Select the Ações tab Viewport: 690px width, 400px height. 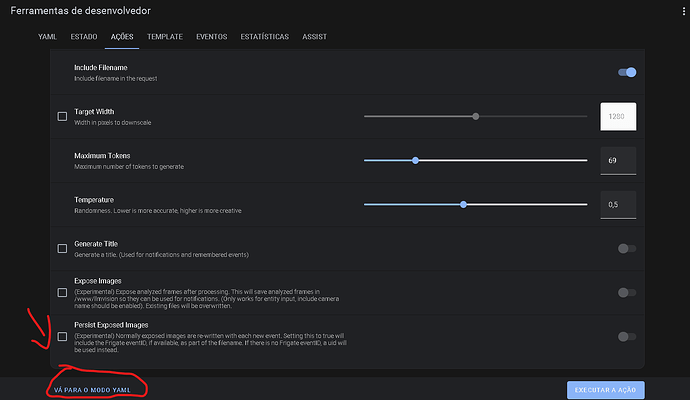pyautogui.click(x=122, y=37)
